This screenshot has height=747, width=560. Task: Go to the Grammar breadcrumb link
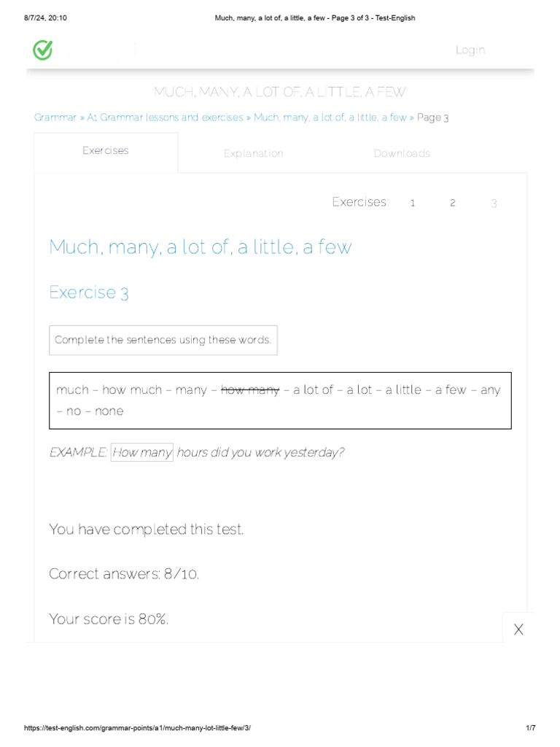pos(55,117)
